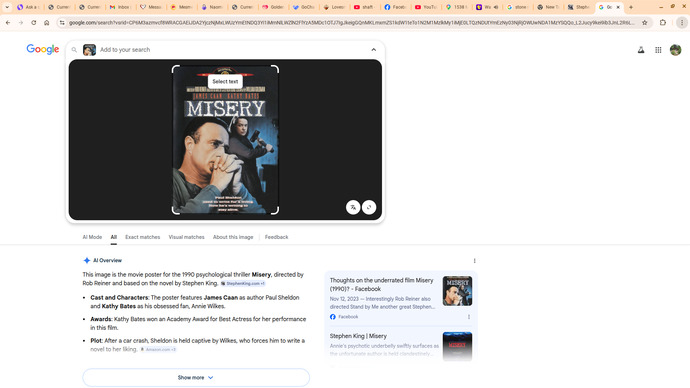View site information icon in address bar
690x388 pixels.
pos(62,22)
